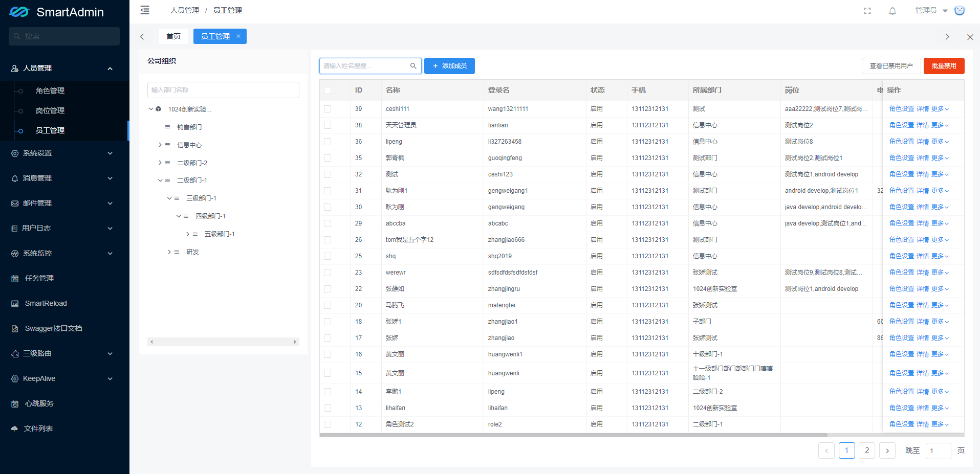980x474 pixels.
Task: Click the 系统监控 sidebar icon
Action: click(14, 253)
